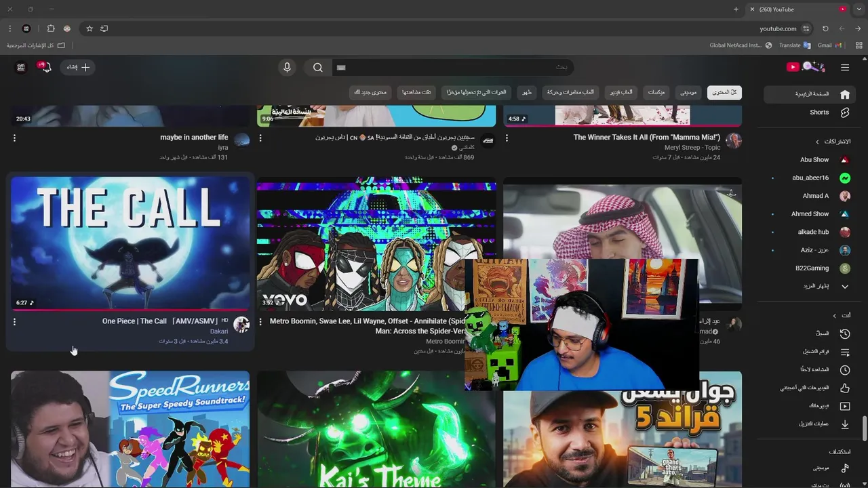
Task: Open SpeedRunners soundtrack thumbnail
Action: [x=130, y=429]
